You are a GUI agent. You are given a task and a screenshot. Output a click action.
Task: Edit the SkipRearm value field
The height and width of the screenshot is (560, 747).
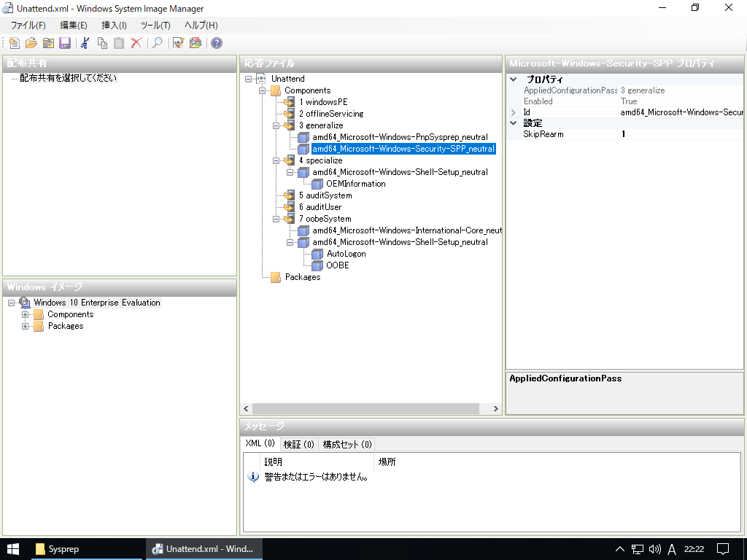pos(681,134)
